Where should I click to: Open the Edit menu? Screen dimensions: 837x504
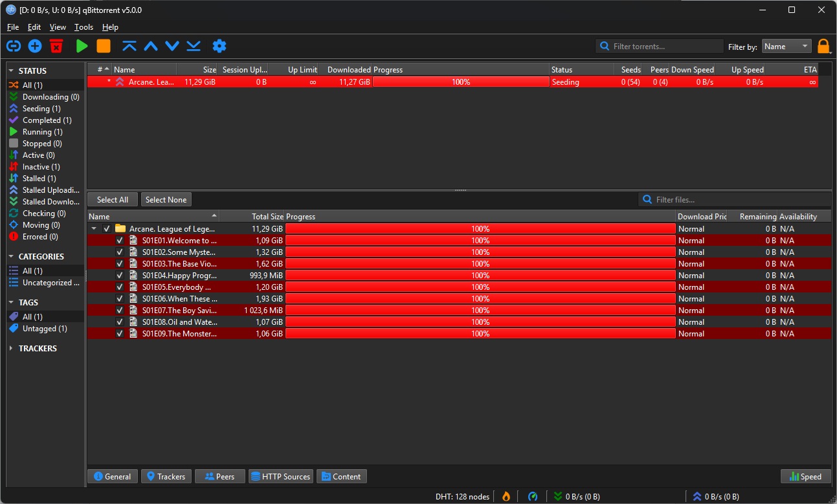[x=34, y=27]
